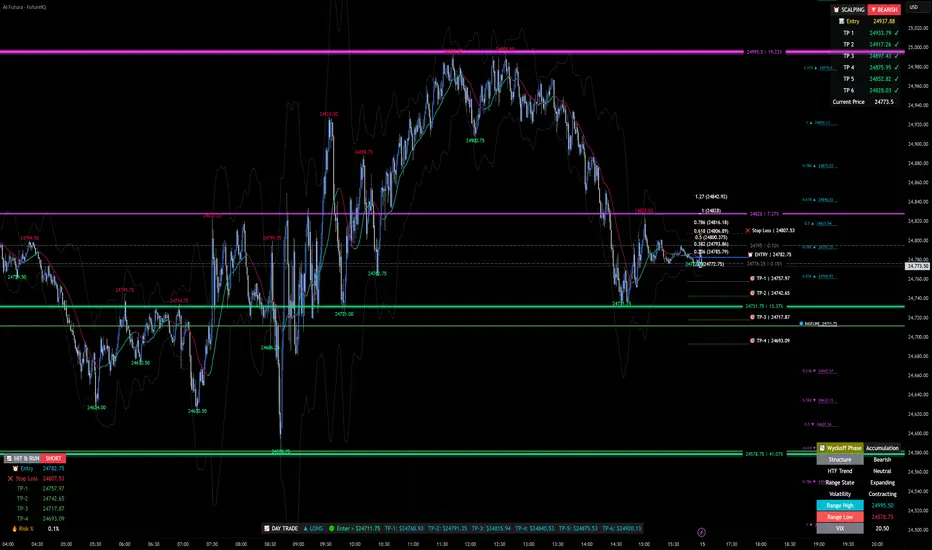Click the green 24731.75 | 13.37% level label
This screenshot has width=932, height=550.
point(764,306)
